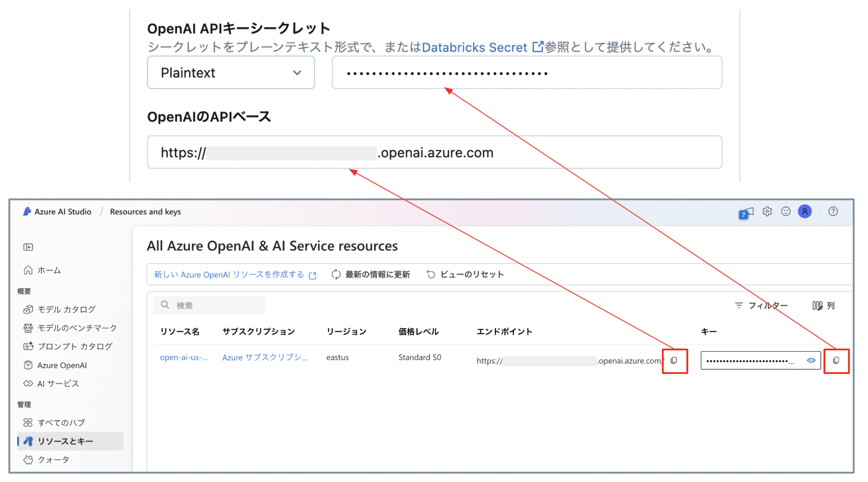This screenshot has width=868, height=482.
Task: Select リソースとキー in the sidebar
Action: (x=70, y=441)
